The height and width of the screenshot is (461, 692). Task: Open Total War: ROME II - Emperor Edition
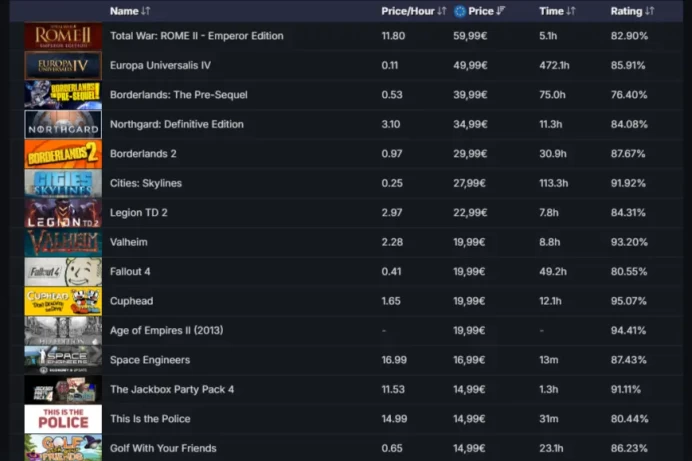click(196, 36)
